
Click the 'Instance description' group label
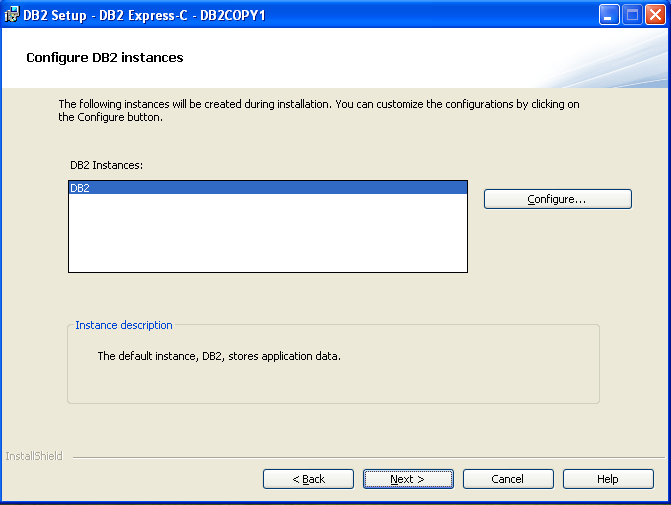(124, 325)
